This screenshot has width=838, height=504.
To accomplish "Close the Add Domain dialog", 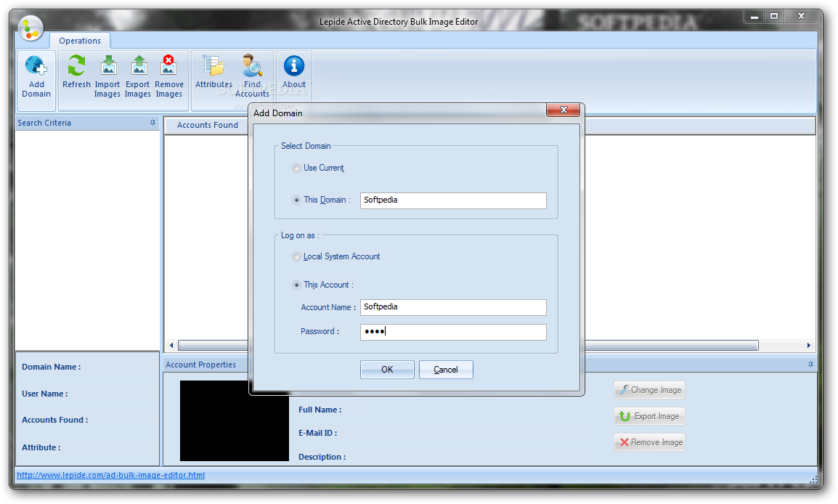I will [564, 110].
